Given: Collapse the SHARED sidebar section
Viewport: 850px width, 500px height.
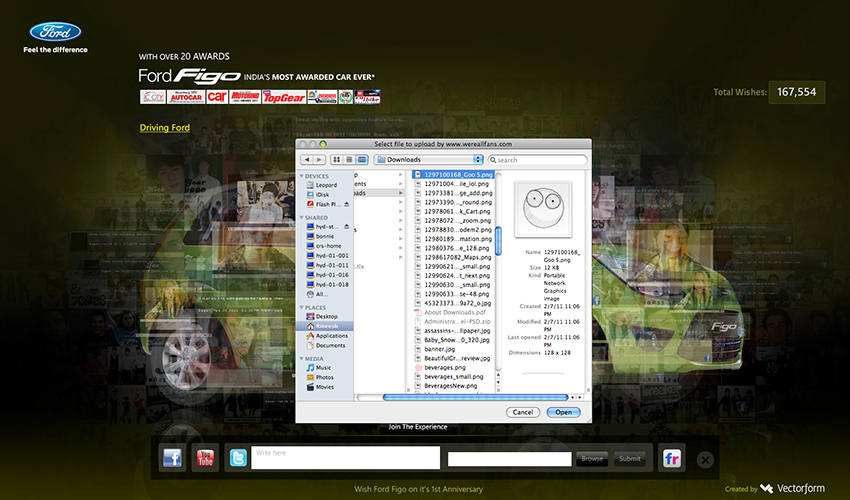Looking at the screenshot, I should 301,217.
